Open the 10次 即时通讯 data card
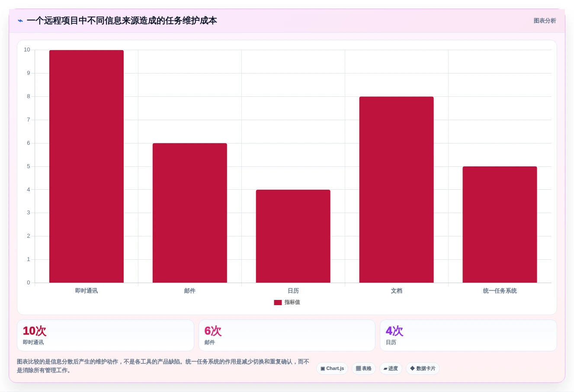The image size is (574, 392). [x=106, y=335]
